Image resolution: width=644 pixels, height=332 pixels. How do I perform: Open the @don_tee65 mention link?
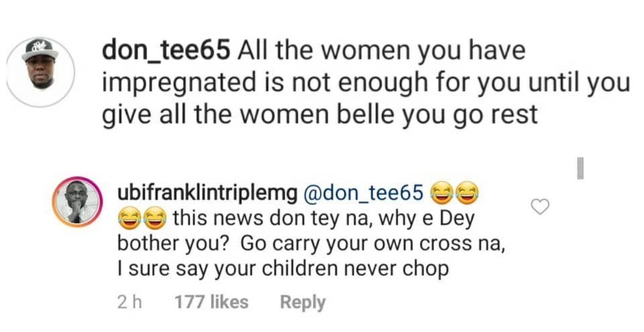pyautogui.click(x=364, y=192)
